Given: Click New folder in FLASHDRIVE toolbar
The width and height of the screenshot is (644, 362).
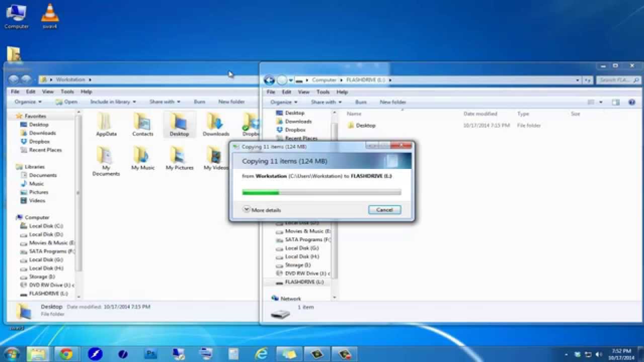Looking at the screenshot, I should tap(393, 102).
